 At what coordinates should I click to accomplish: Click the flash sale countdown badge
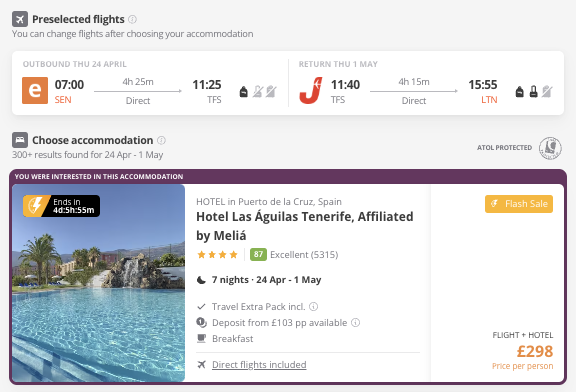(x=61, y=206)
